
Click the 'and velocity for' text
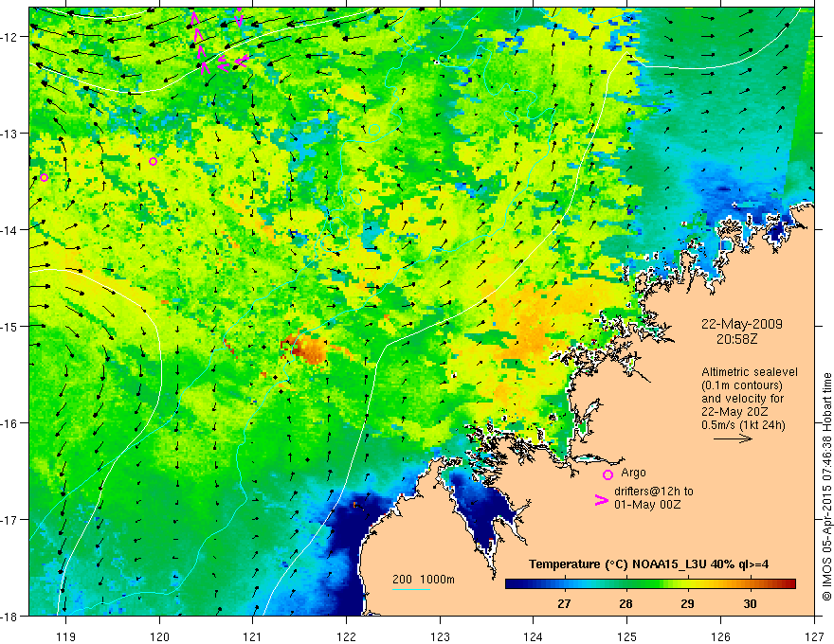point(742,399)
